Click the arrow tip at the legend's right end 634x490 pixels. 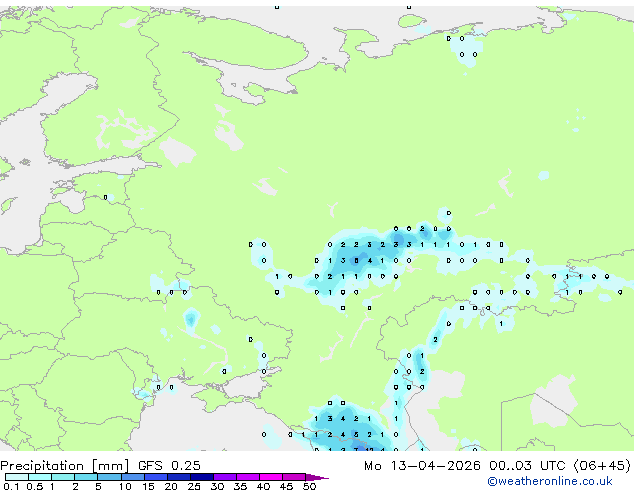coord(324,477)
